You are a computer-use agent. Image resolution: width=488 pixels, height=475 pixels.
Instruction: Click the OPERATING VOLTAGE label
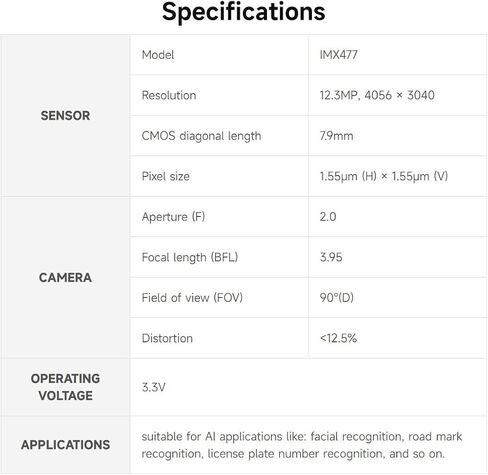[65, 387]
